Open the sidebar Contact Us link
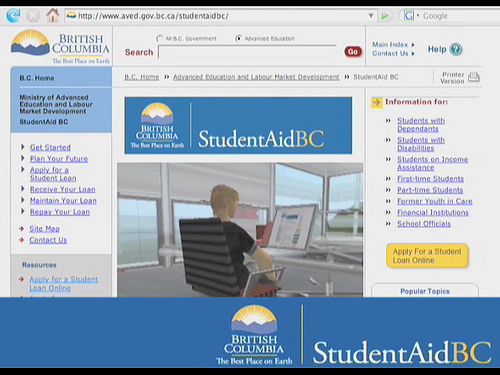 click(x=48, y=240)
